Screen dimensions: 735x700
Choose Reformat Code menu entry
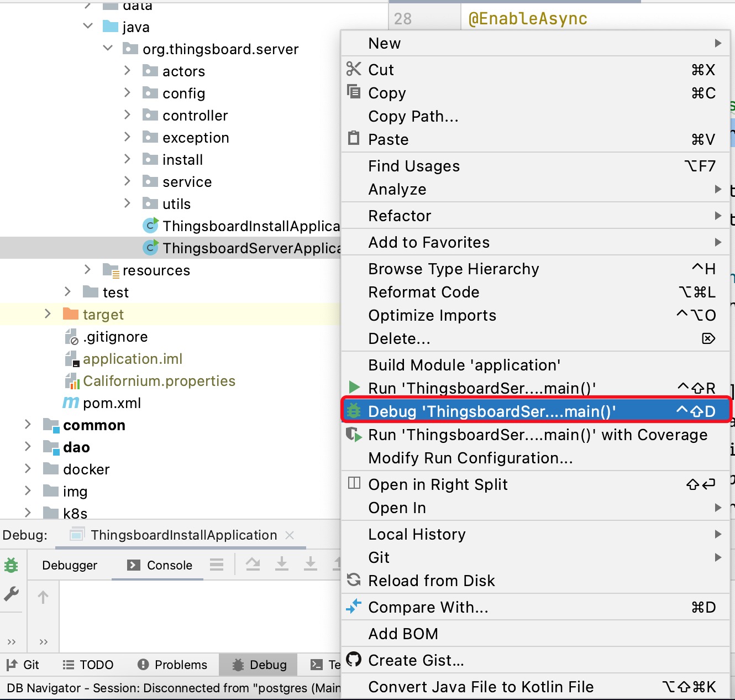click(x=535, y=292)
